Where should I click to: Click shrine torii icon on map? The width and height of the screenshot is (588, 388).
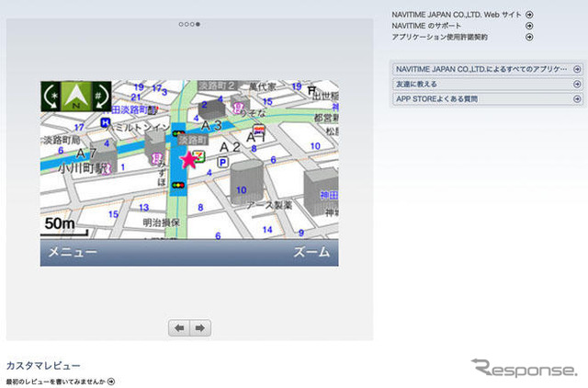311,90
